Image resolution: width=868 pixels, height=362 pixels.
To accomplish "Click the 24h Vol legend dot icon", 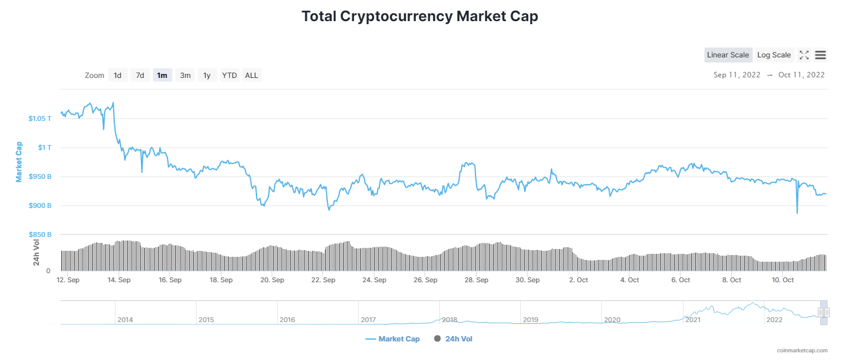I will coord(437,339).
